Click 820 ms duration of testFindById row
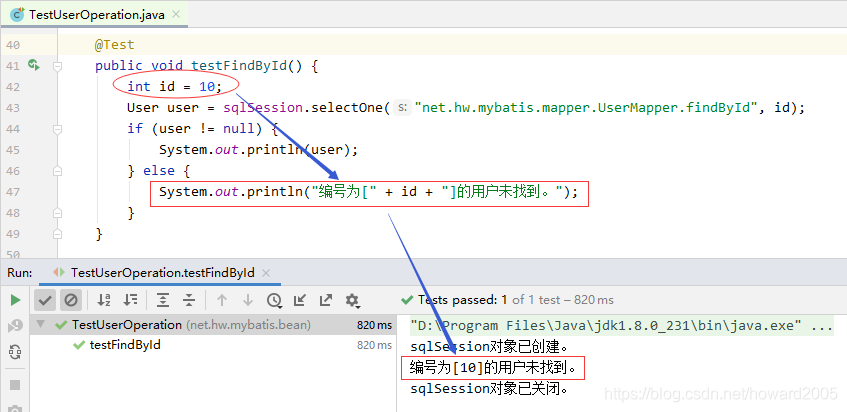This screenshot has width=847, height=412. [x=374, y=345]
